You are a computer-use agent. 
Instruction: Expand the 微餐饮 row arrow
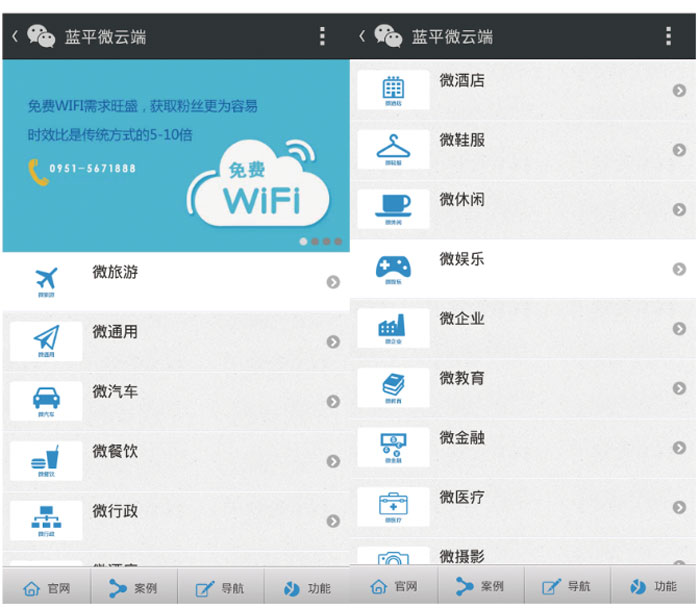click(x=333, y=461)
